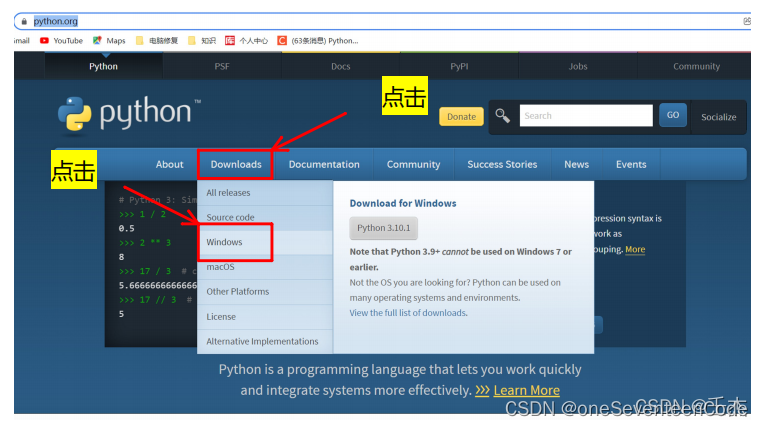Switch to the PSF top tab
The width and height of the screenshot is (763, 426).
point(222,66)
